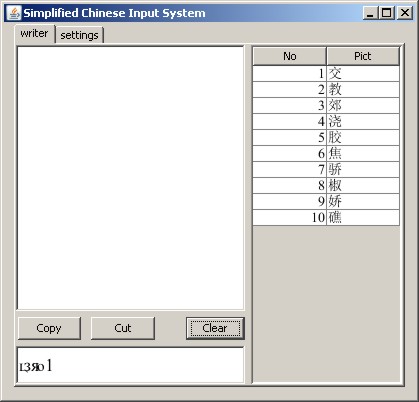Choose candidate character 骄 in row 7
Viewport: 419px width, 402px height.
coord(363,170)
